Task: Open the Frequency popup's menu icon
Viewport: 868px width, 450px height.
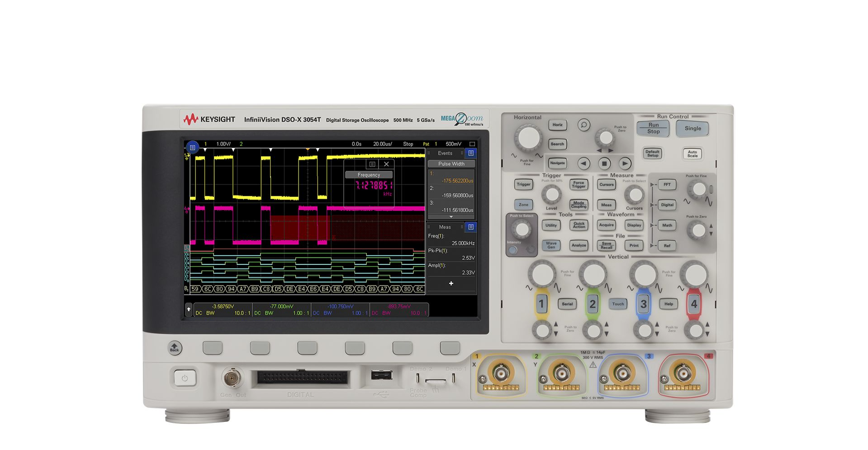Action: coord(372,164)
